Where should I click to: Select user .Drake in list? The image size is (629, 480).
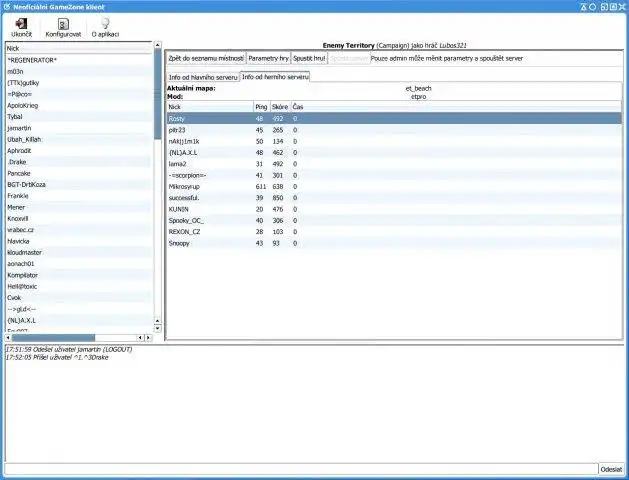pos(79,162)
